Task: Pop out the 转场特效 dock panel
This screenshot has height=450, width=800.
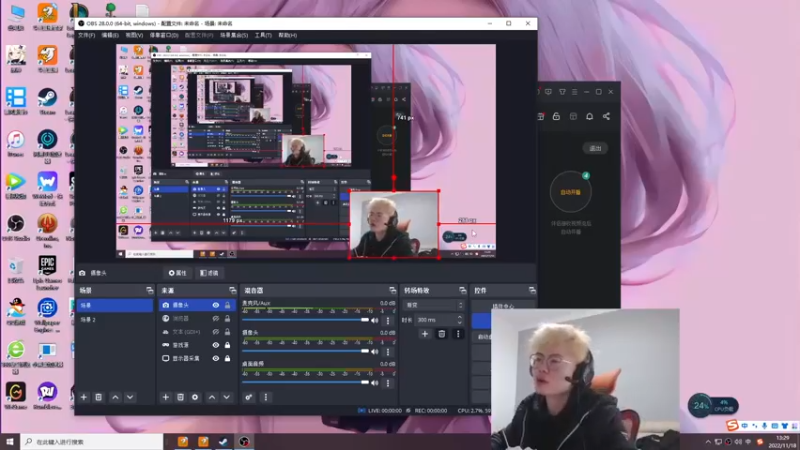Action: [x=462, y=290]
